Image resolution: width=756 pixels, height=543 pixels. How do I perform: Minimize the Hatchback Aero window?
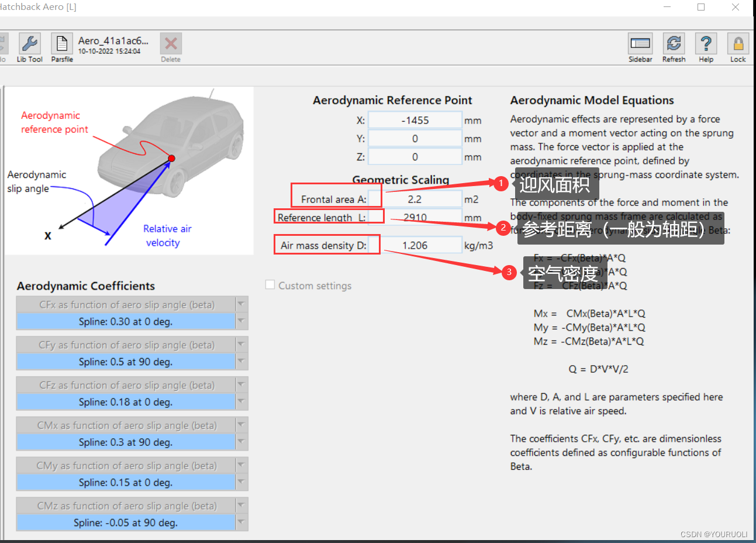pyautogui.click(x=668, y=7)
